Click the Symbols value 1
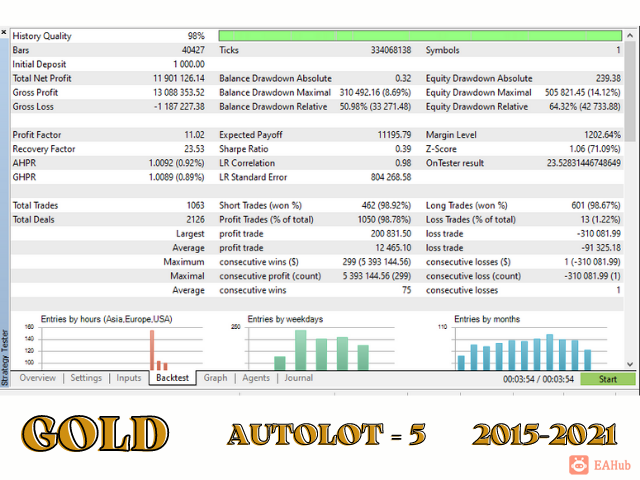The height and width of the screenshot is (480, 640). tap(618, 50)
